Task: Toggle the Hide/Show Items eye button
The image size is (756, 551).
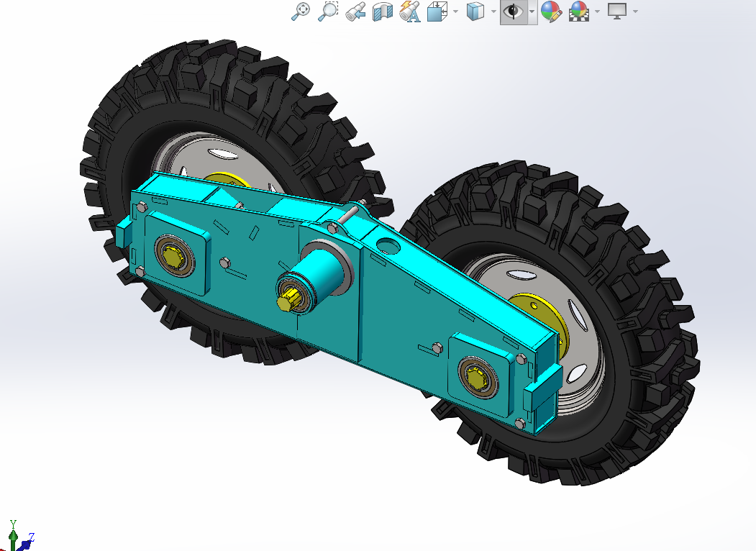Action: [x=514, y=12]
